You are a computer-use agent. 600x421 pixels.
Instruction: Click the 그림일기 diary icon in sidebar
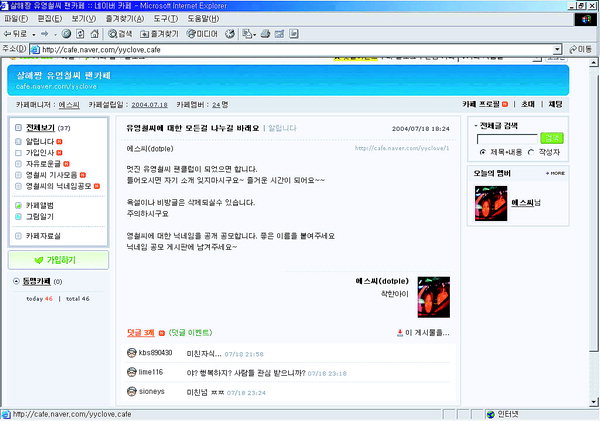pyautogui.click(x=18, y=216)
